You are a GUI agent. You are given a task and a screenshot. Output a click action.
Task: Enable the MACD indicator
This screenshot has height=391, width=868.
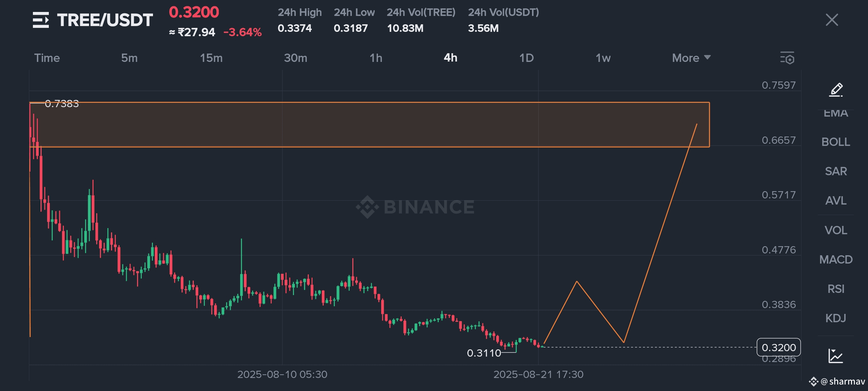coord(835,260)
